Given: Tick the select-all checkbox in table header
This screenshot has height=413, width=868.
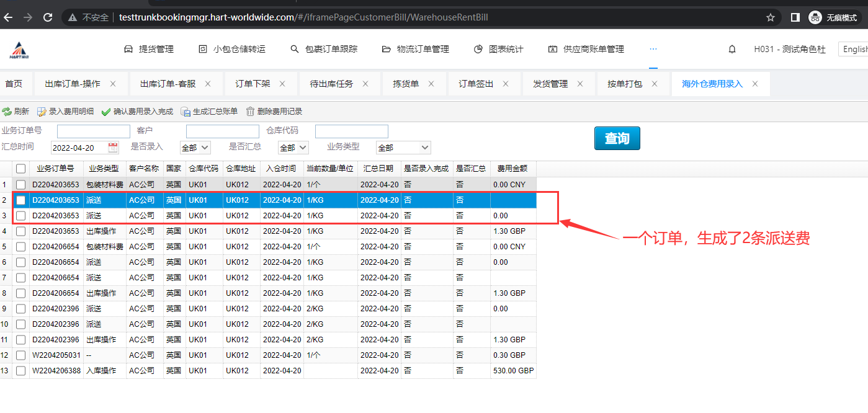Looking at the screenshot, I should point(21,169).
